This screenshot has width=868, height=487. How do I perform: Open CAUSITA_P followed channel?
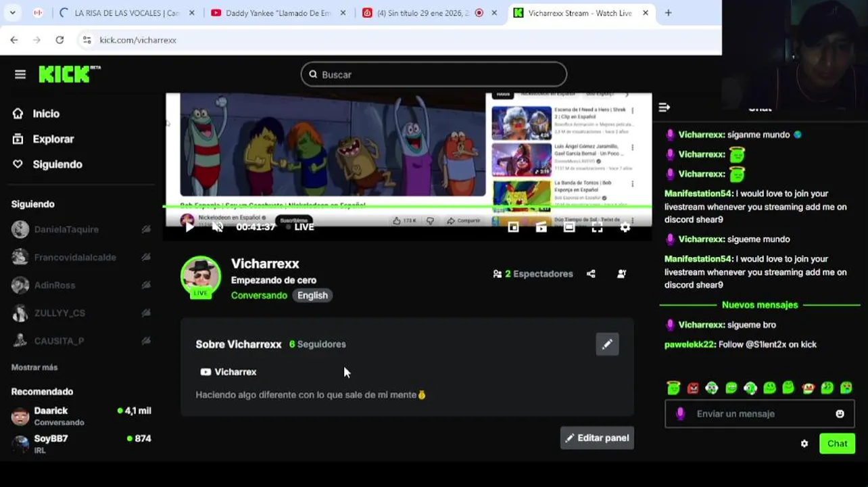(x=59, y=341)
